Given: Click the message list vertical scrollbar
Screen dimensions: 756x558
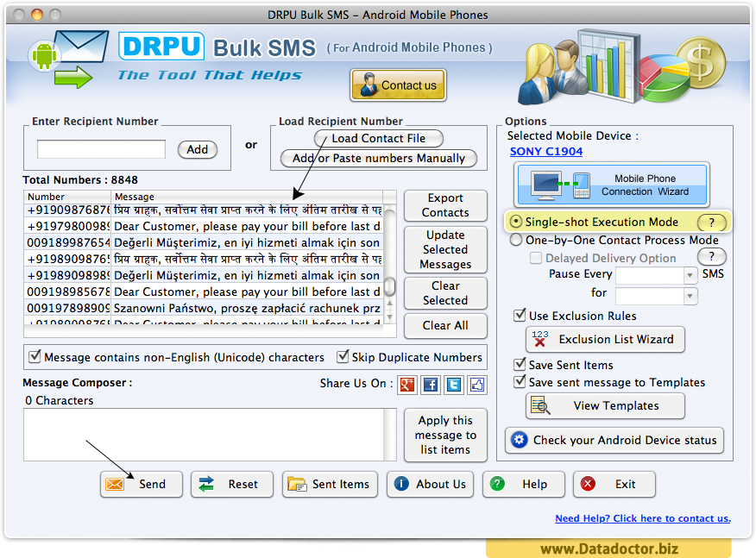Looking at the screenshot, I should (x=389, y=264).
